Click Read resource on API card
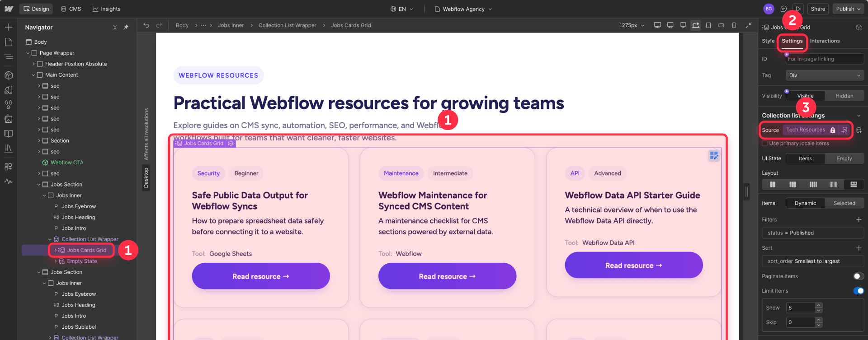868x340 pixels. pos(634,265)
